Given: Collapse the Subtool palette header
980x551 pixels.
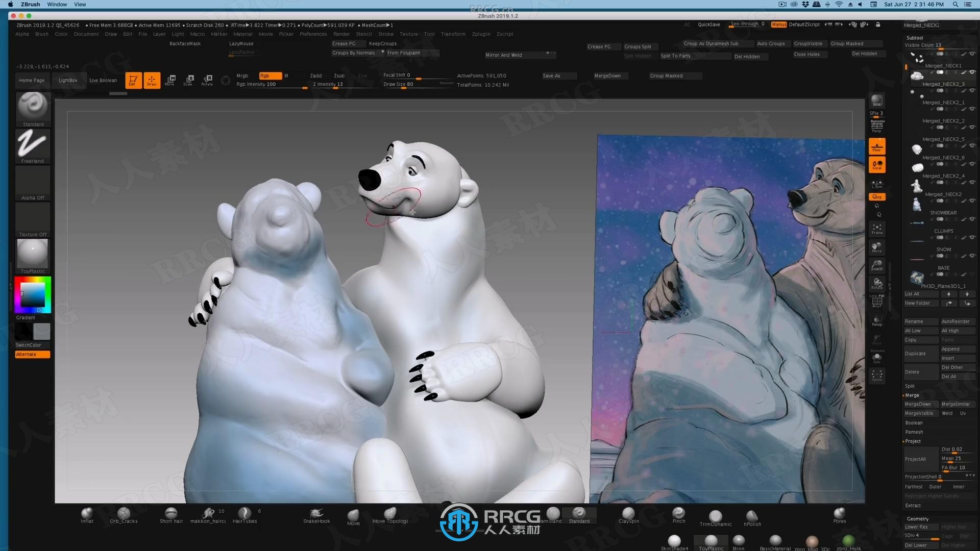Looking at the screenshot, I should [x=915, y=38].
